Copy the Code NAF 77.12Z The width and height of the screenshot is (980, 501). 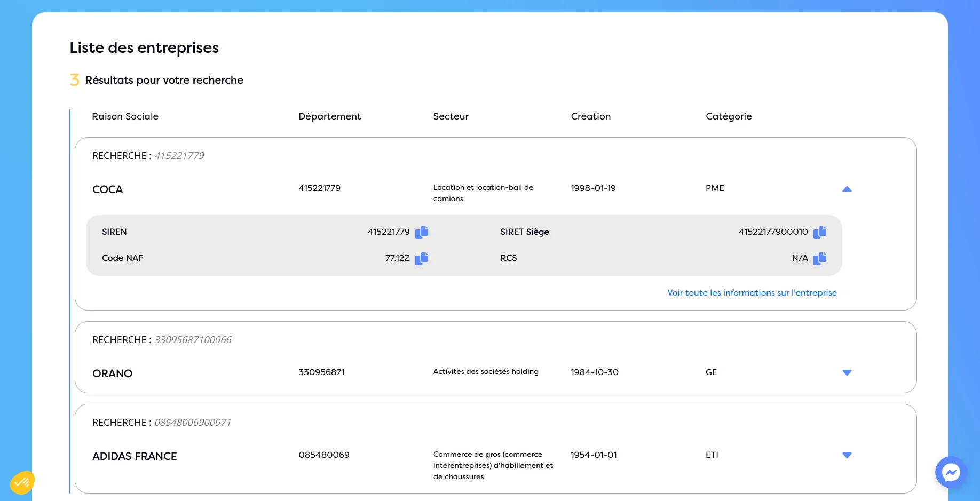coord(422,258)
